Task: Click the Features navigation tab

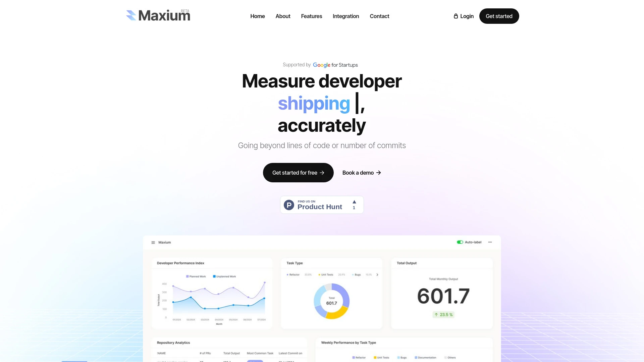Action: coord(311,16)
